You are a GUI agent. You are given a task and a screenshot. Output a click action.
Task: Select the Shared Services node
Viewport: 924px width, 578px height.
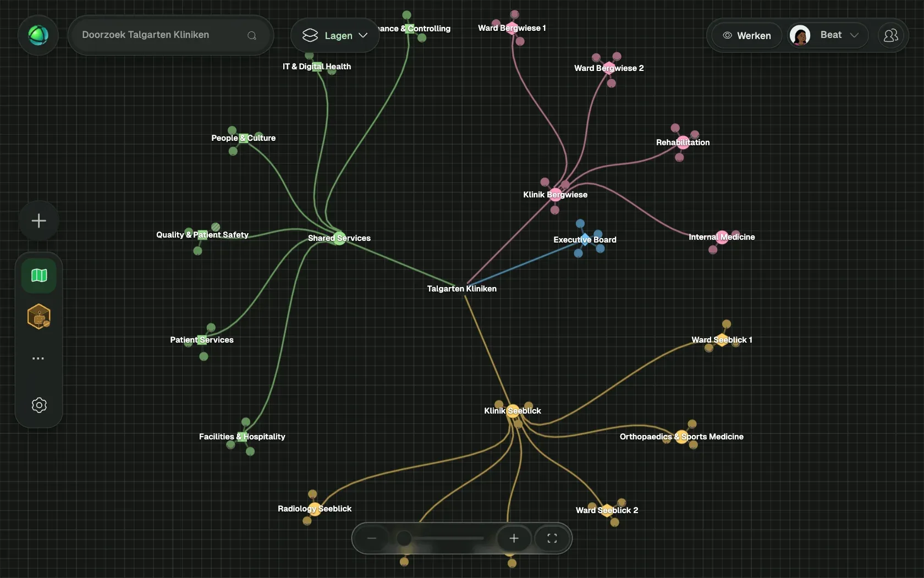click(x=339, y=238)
